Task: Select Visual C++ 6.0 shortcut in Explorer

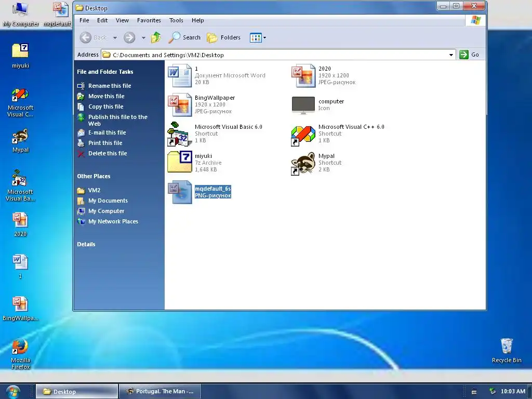Action: [x=303, y=136]
